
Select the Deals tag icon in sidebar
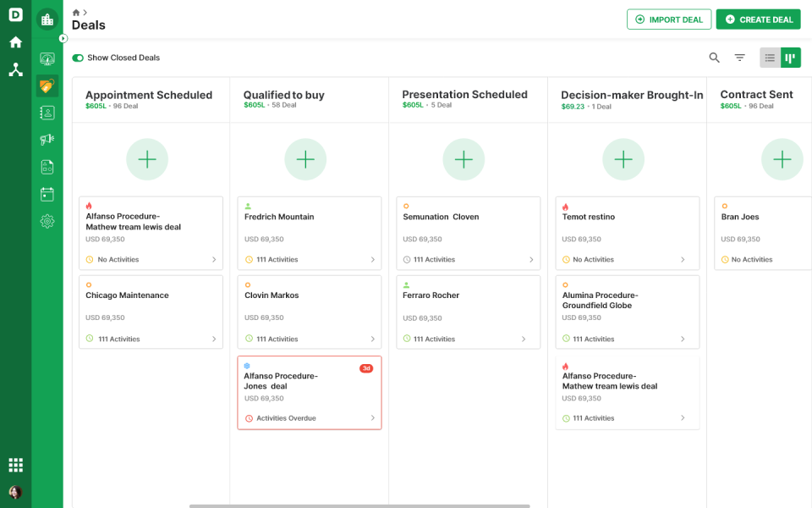47,86
